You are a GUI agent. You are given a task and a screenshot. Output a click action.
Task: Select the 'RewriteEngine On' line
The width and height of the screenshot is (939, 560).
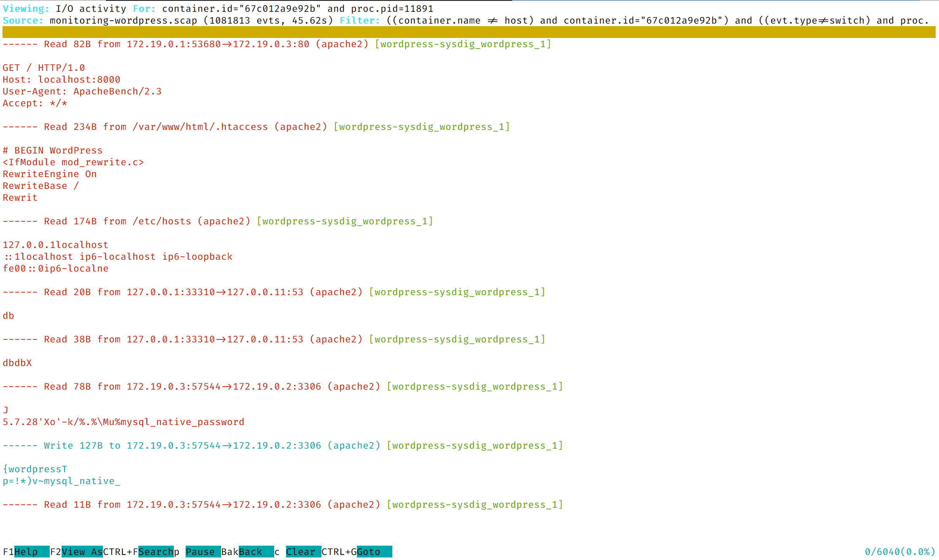[x=50, y=174]
